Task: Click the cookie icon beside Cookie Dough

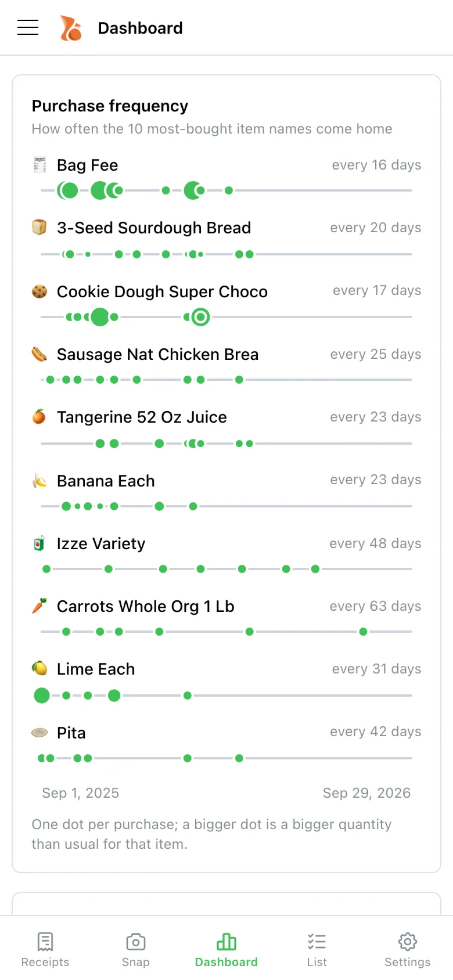Action: (39, 291)
